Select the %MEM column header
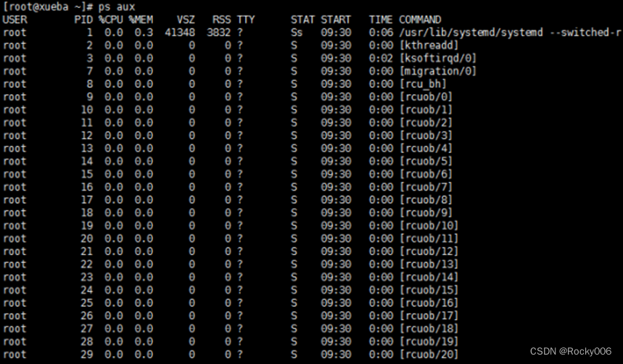The image size is (623, 364). (x=141, y=20)
